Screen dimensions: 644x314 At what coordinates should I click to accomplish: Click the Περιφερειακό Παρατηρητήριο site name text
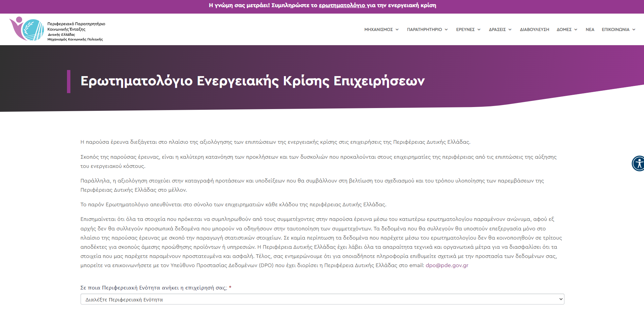(x=76, y=32)
